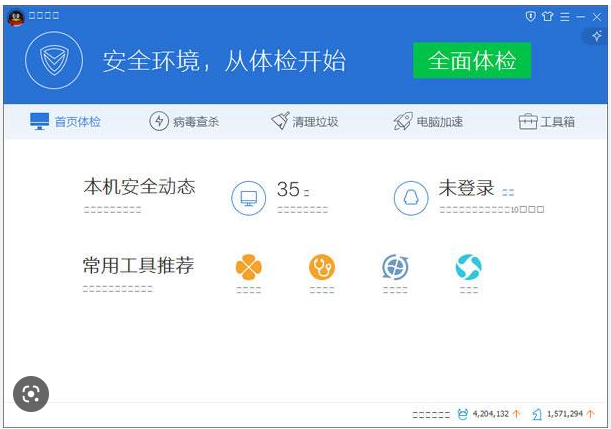Launch the teal swirl tool

(468, 267)
